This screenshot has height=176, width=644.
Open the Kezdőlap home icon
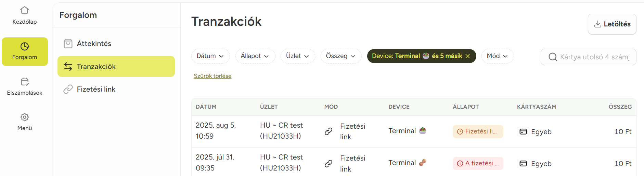pos(25,10)
